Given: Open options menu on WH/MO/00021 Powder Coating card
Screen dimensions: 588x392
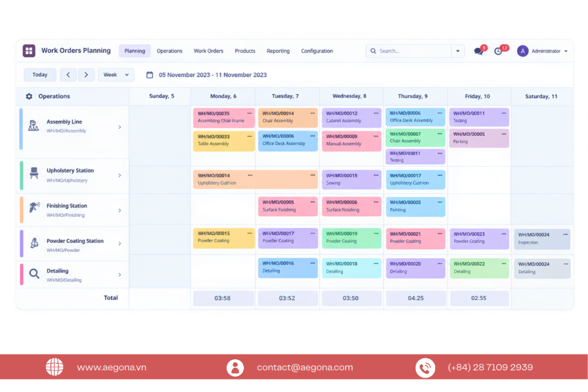Looking at the screenshot, I should click(440, 233).
